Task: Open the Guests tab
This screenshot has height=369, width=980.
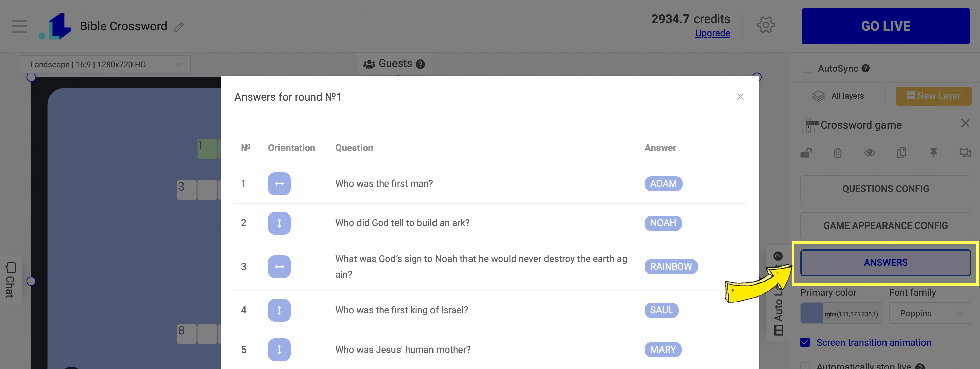Action: click(x=394, y=64)
